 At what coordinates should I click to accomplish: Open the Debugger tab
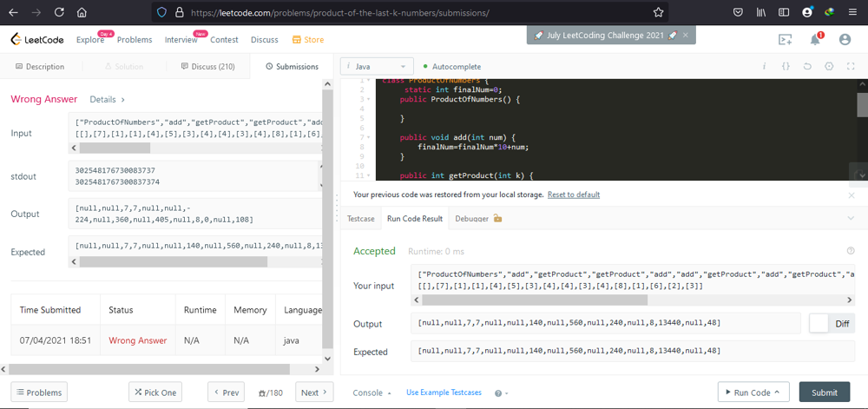[471, 218]
